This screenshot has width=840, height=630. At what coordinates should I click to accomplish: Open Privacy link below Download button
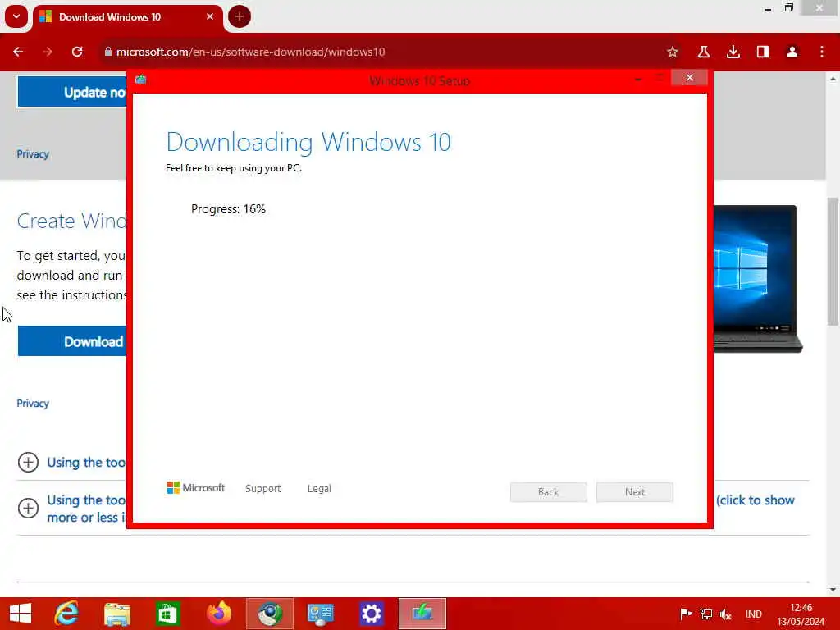[33, 404]
